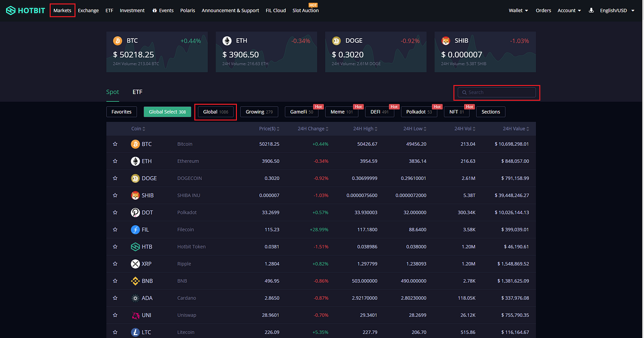Click the Polkadot icon in DOT row

135,212
